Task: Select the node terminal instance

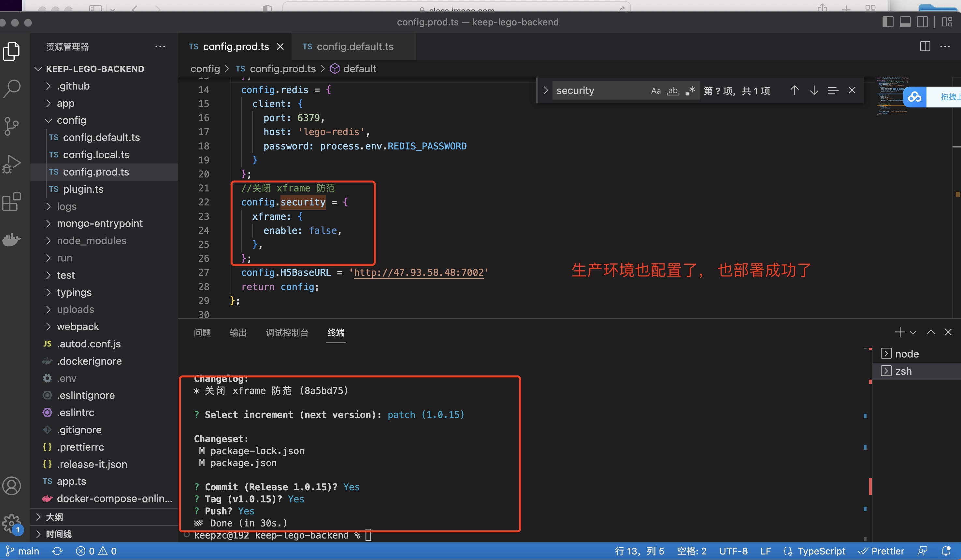Action: click(x=916, y=354)
